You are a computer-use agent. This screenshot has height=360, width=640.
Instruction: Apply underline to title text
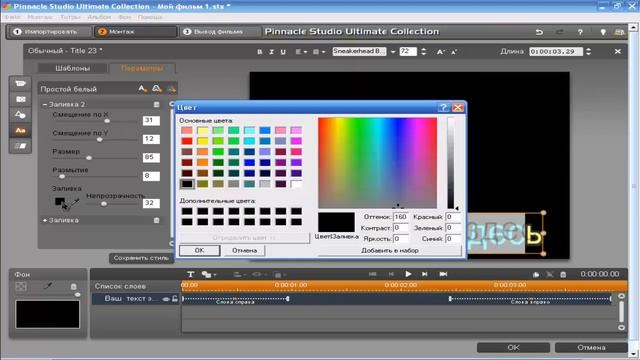pos(283,52)
